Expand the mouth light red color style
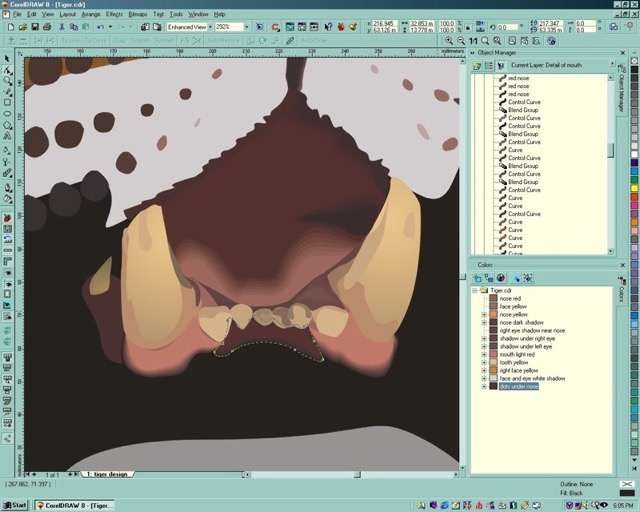The image size is (640, 512). pyautogui.click(x=484, y=354)
